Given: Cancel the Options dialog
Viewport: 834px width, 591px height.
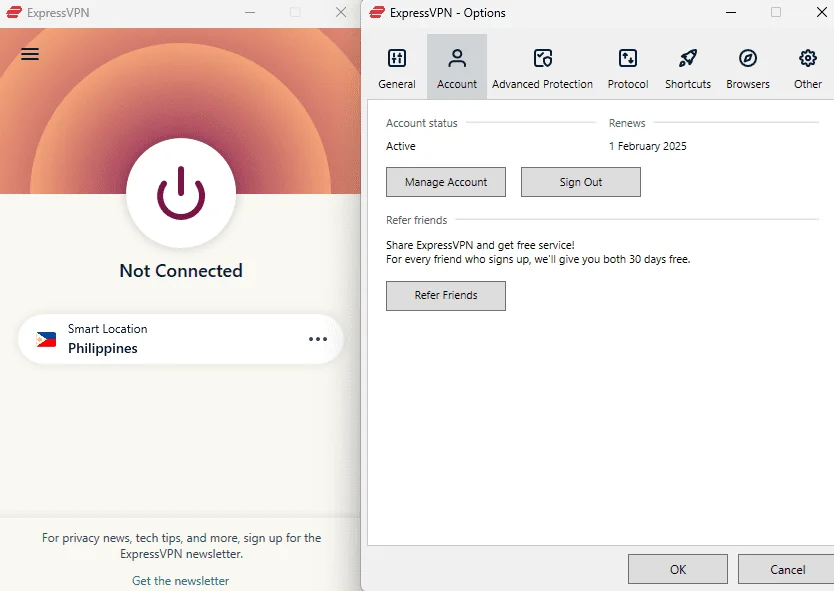Looking at the screenshot, I should 787,569.
